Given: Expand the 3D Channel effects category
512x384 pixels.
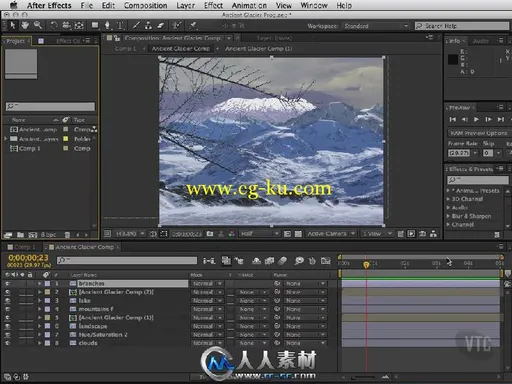Looking at the screenshot, I should [x=448, y=199].
